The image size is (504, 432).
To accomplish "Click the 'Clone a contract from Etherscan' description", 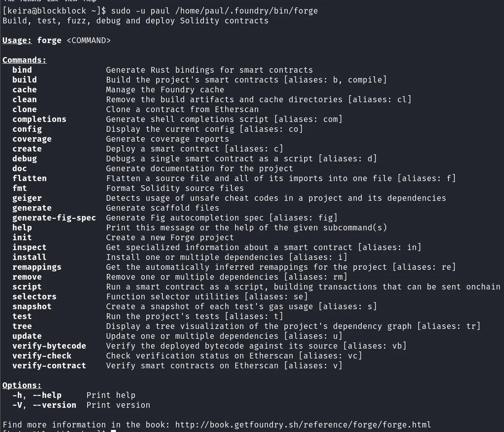I will tap(183, 109).
